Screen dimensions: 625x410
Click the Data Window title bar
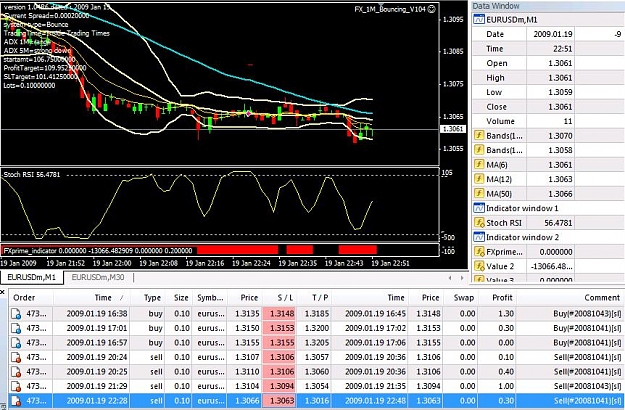(548, 6)
